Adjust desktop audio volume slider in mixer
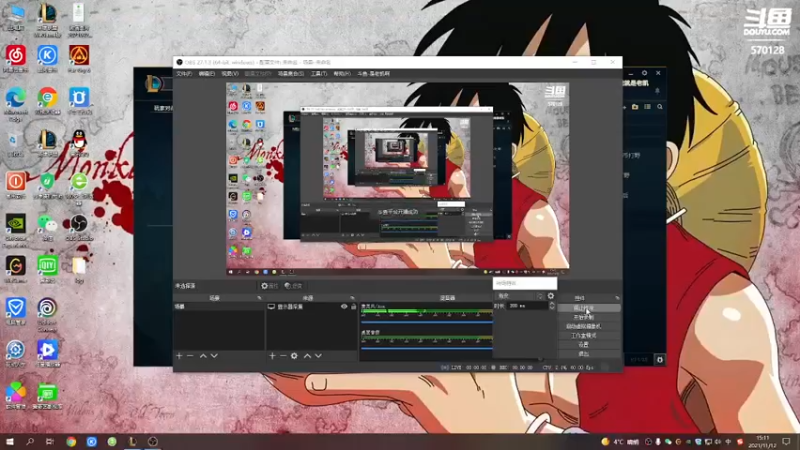Screen dimensions: 800x450 click(427, 348)
